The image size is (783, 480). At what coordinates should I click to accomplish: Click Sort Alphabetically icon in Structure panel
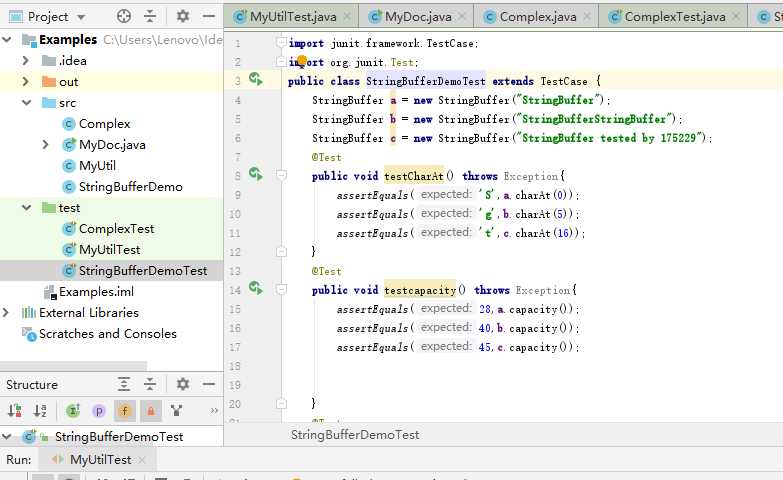tap(40, 410)
